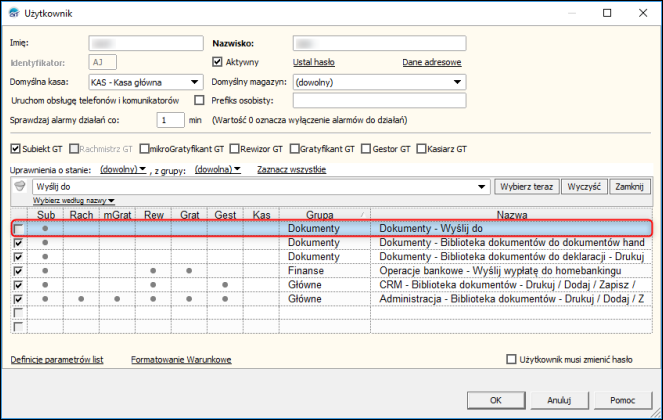
Task: Click the Gest dot in the CRM row
Action: coord(225,284)
